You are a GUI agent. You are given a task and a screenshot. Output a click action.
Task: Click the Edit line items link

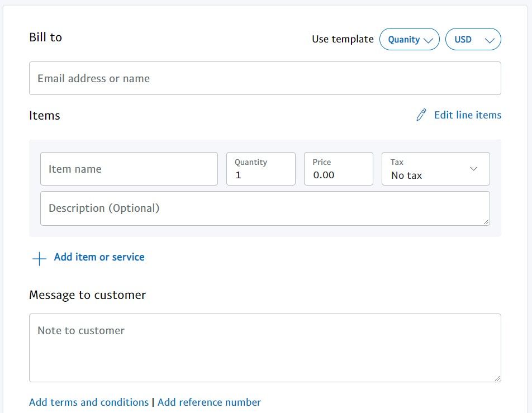tap(467, 115)
